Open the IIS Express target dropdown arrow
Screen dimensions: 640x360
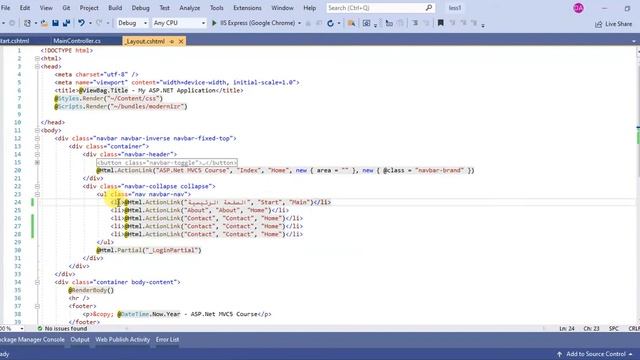coord(300,23)
